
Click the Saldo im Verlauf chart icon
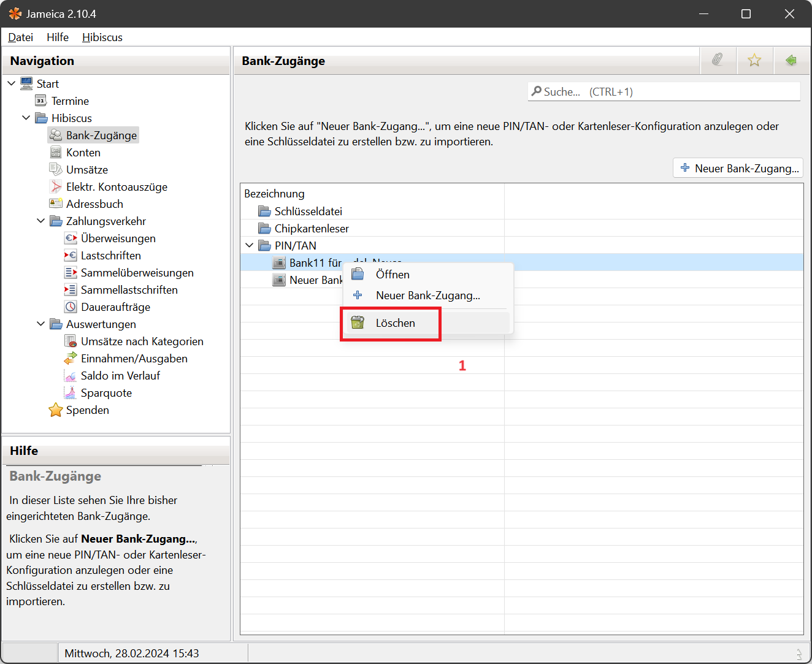(71, 375)
